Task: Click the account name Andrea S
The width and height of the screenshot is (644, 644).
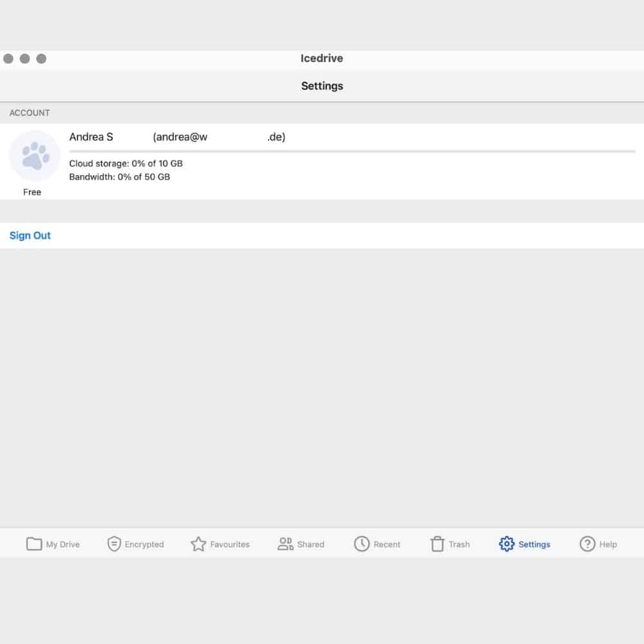Action: click(91, 137)
